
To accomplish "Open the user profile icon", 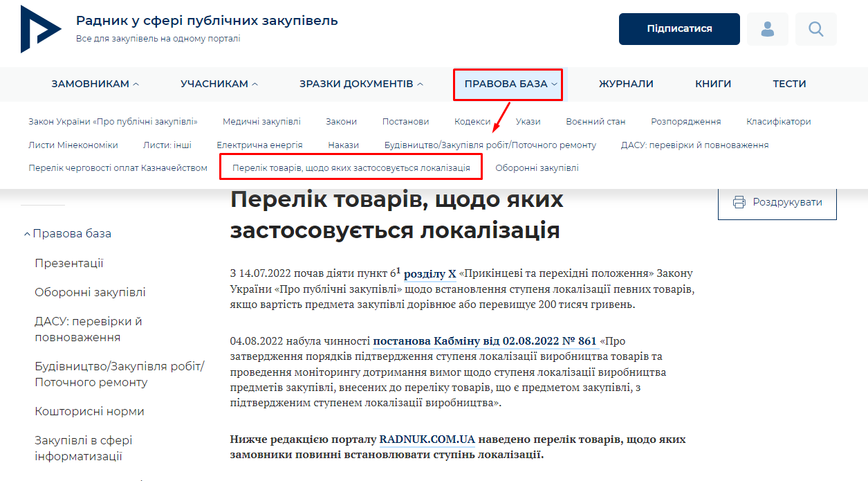I will coord(767,29).
